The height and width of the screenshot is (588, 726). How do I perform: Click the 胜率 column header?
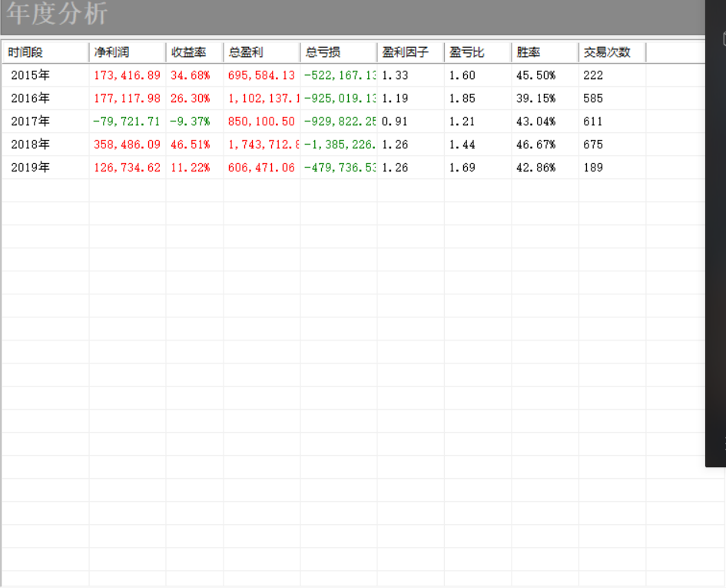[545, 52]
